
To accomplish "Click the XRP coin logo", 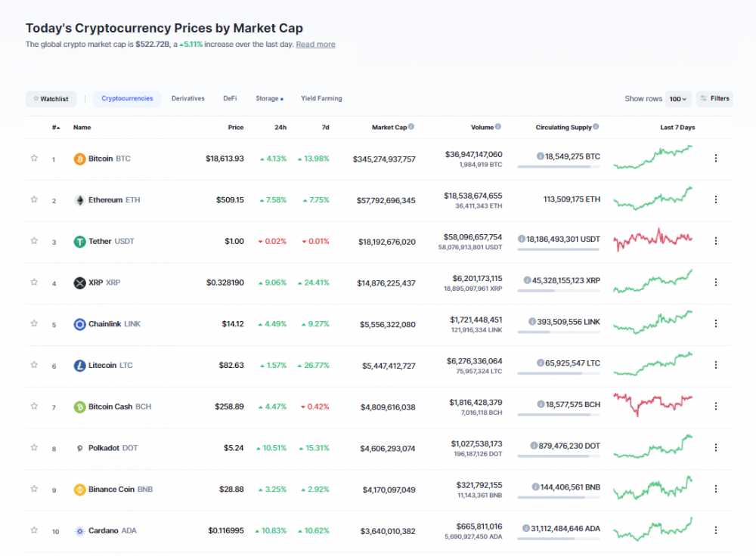I will coord(79,283).
